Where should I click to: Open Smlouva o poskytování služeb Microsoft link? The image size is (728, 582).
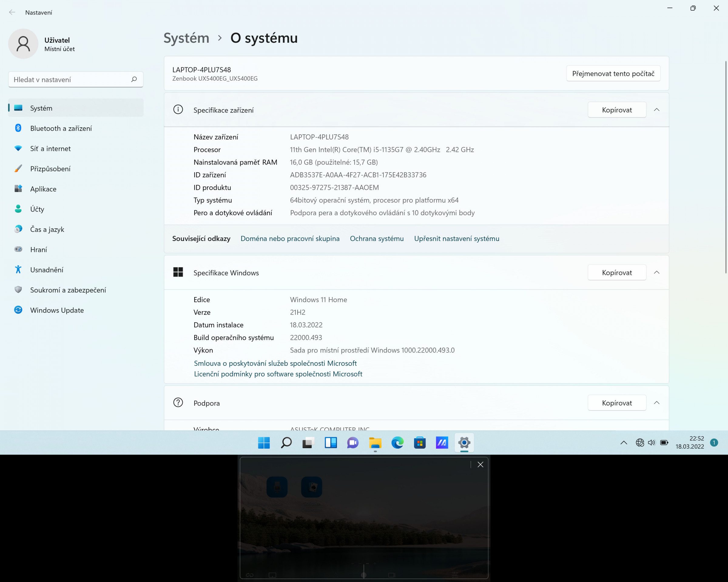coord(275,363)
